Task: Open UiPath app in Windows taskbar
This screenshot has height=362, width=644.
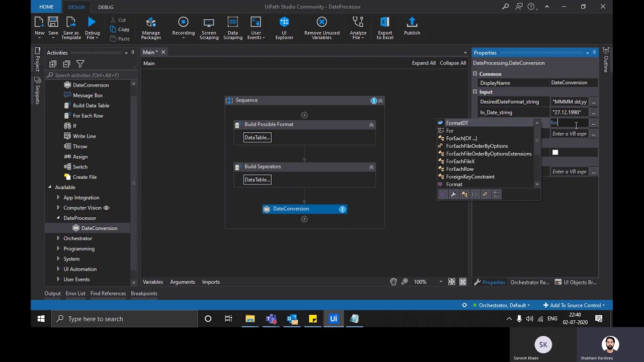Action: click(333, 319)
